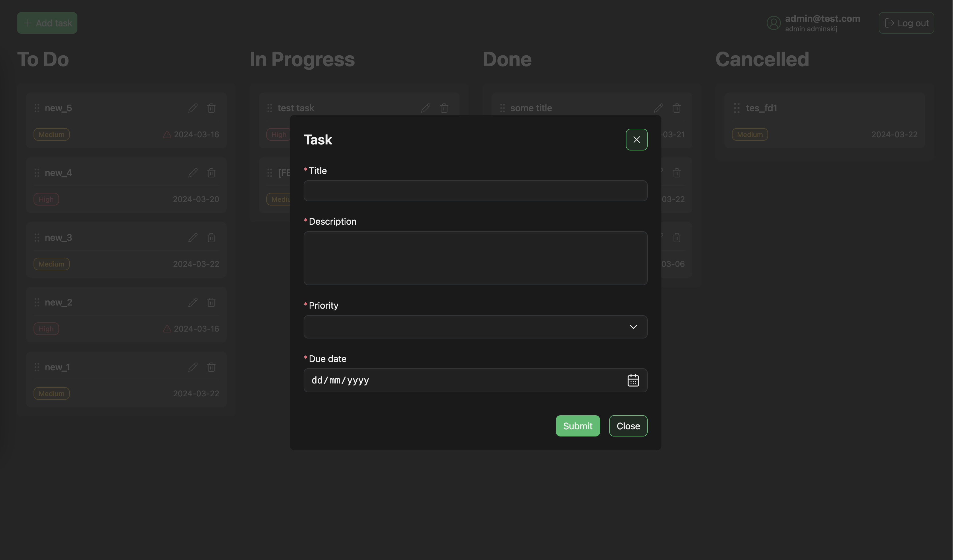Click edit pencil on test task card

click(425, 108)
